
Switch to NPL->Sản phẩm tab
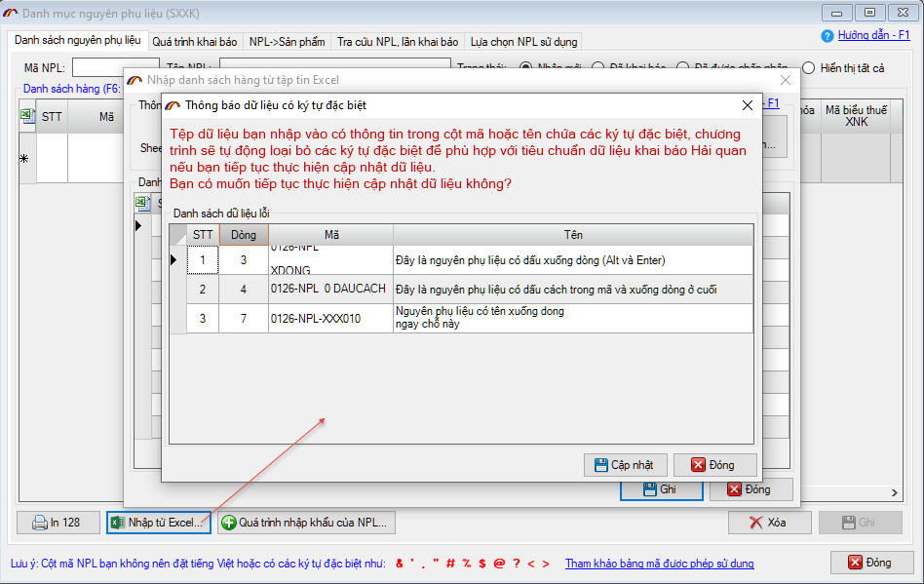tap(287, 42)
